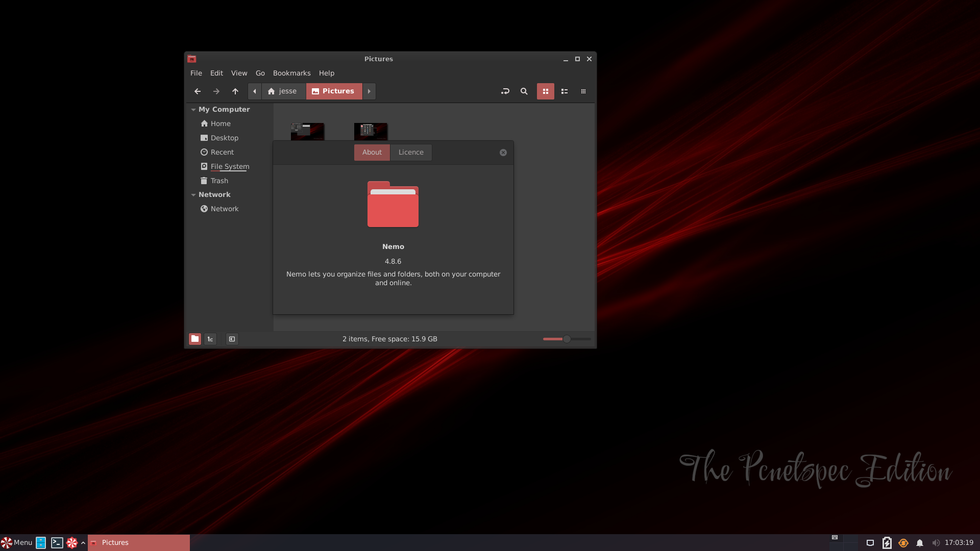Open the Help menu
This screenshot has height=551, width=980.
[327, 73]
